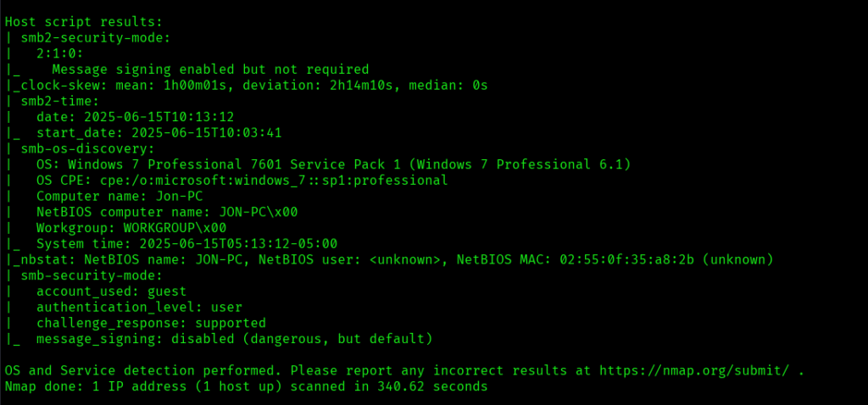Viewport: 868px width, 405px height.
Task: Click the "authentication_level: user" line
Action: point(140,307)
